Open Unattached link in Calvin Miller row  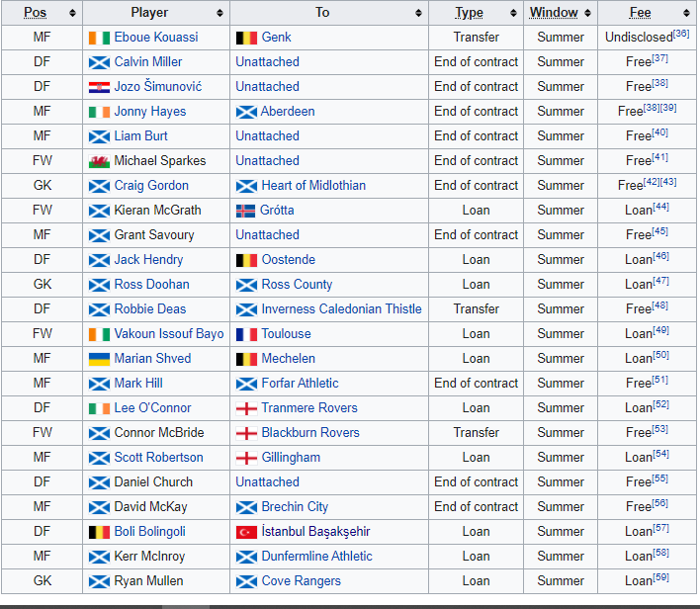point(267,61)
